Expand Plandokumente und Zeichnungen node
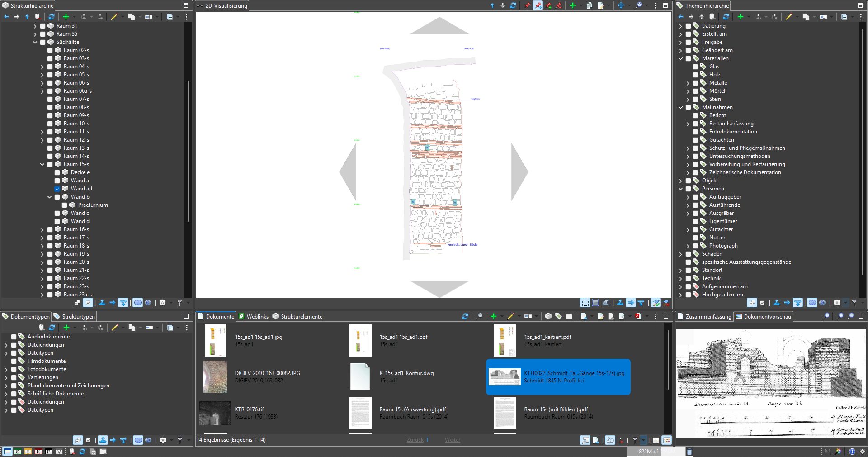The height and width of the screenshot is (457, 868). [6, 386]
